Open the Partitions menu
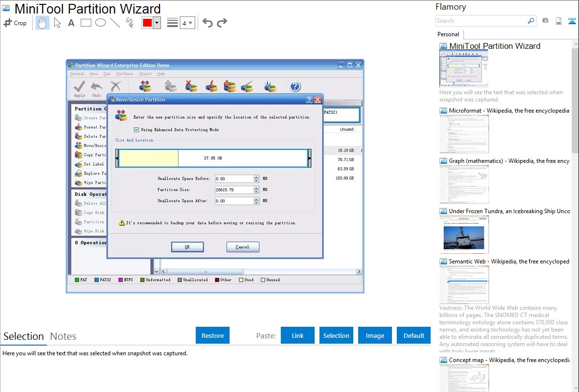 tap(125, 74)
